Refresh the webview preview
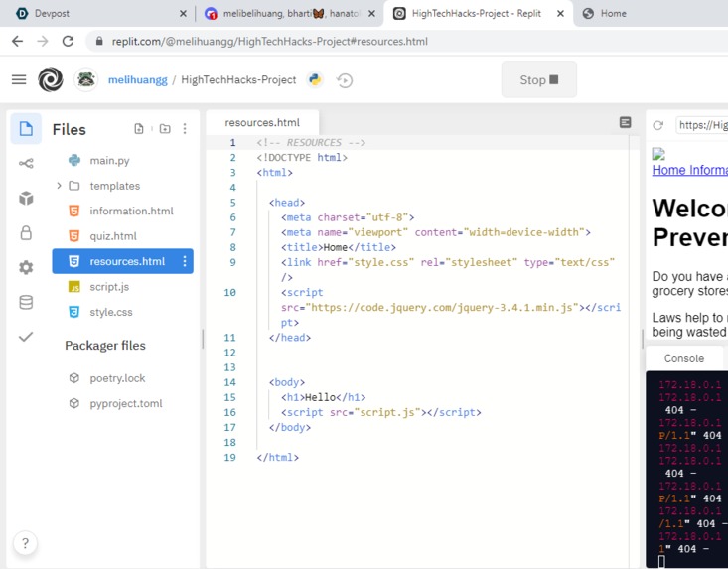This screenshot has height=569, width=728. coord(657,125)
